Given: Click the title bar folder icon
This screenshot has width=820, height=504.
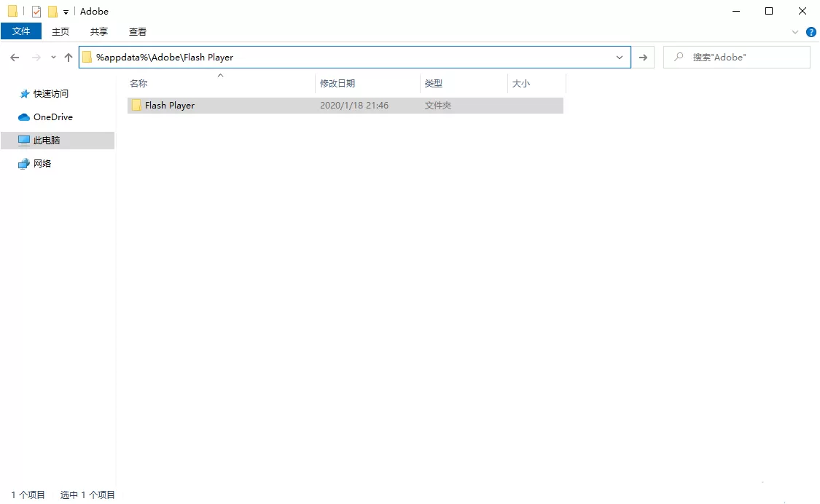Looking at the screenshot, I should 12,11.
